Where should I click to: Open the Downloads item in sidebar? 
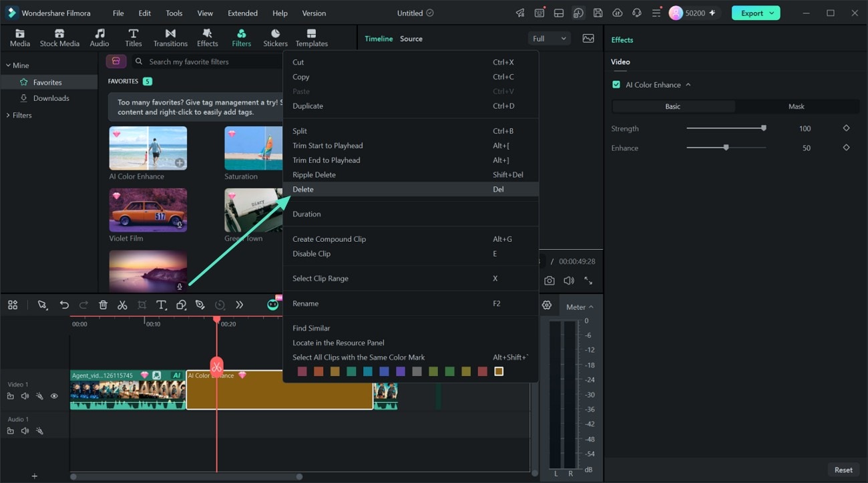51,98
